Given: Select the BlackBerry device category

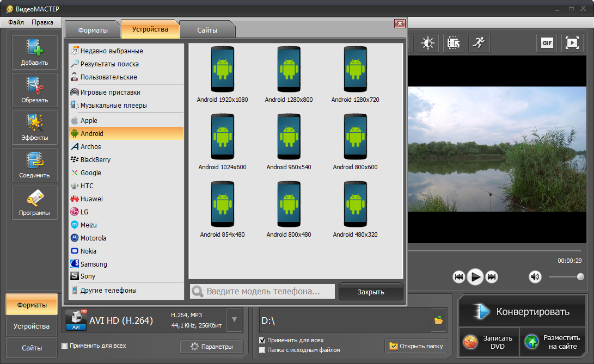Looking at the screenshot, I should [x=126, y=159].
